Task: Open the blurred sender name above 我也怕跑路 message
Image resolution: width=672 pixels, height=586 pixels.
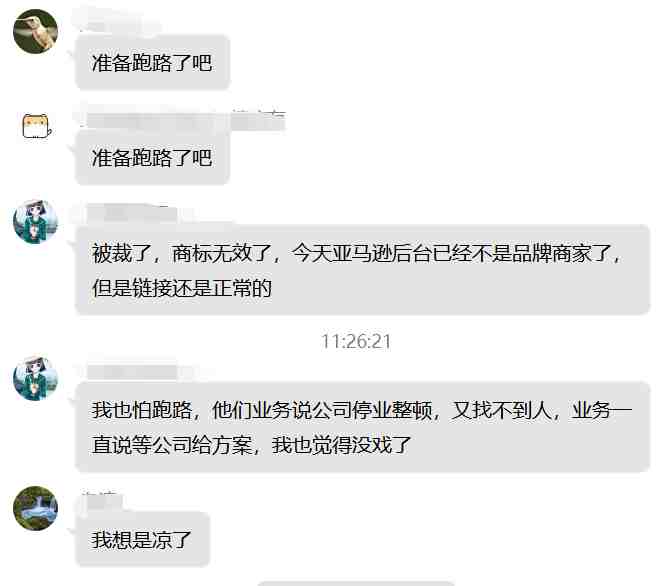Action: 133,371
